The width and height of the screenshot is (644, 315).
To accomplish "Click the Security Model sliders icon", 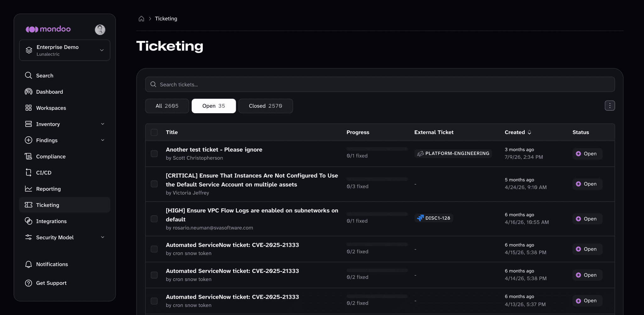I will click(28, 237).
